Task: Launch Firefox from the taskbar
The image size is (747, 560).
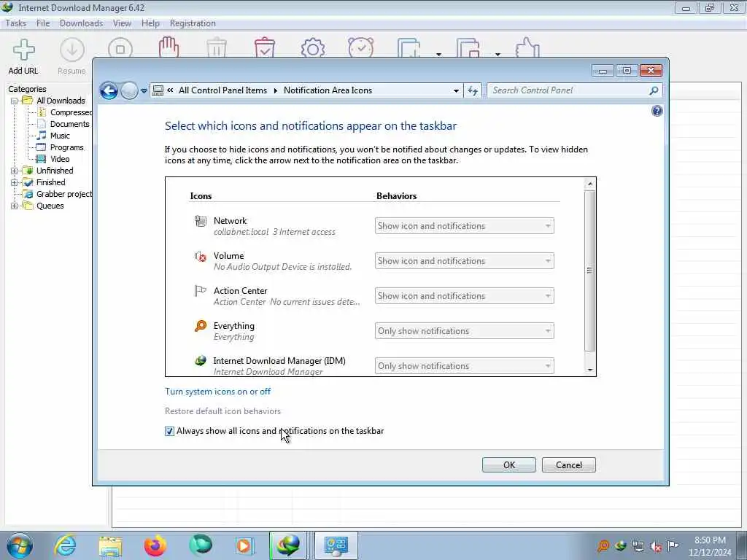Action: point(155,545)
